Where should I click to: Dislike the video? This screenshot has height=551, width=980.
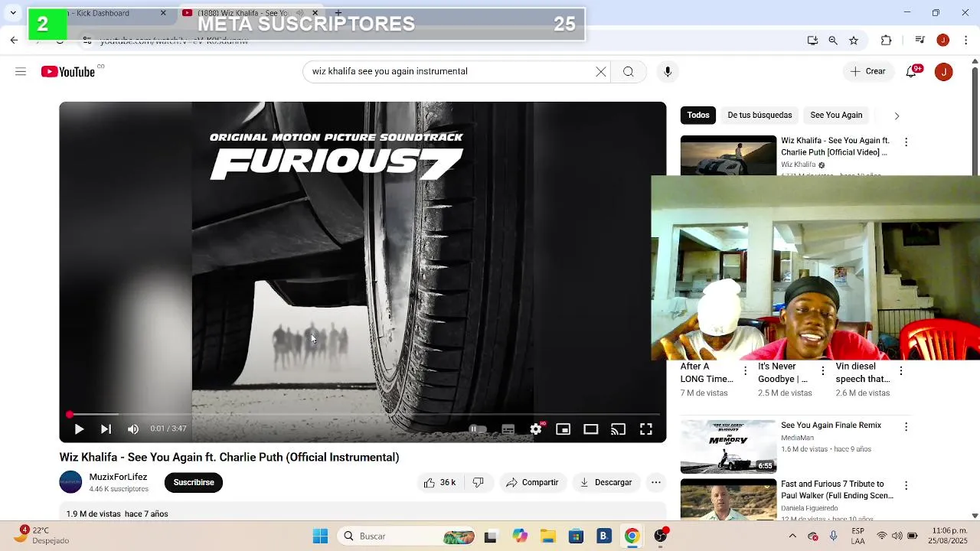pyautogui.click(x=479, y=483)
